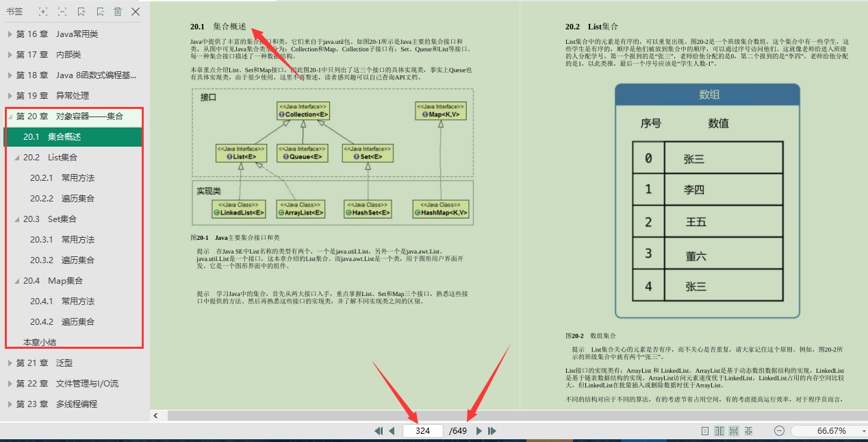Screen dimensions: 868x442
Task: Open the 20.2.2 遍历集合 bookmark
Action: (x=62, y=198)
